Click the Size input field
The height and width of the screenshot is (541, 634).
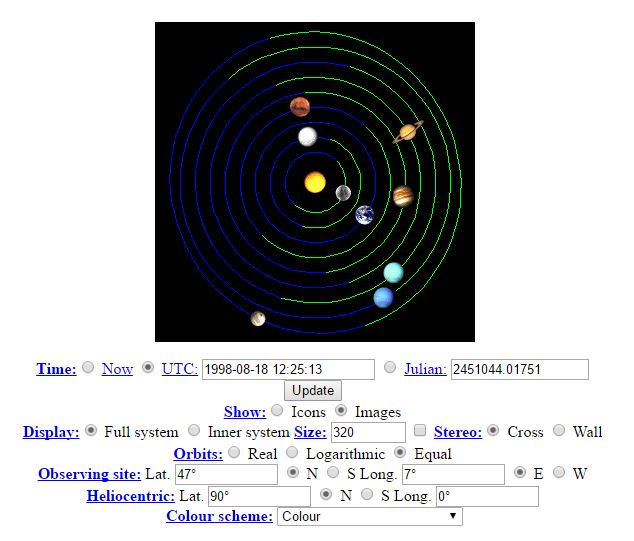[x=368, y=432]
